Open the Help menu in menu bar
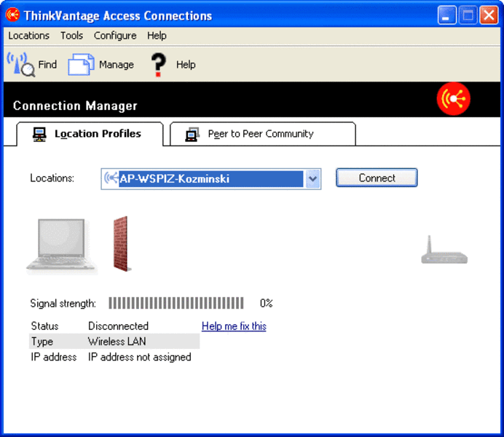 pos(157,36)
